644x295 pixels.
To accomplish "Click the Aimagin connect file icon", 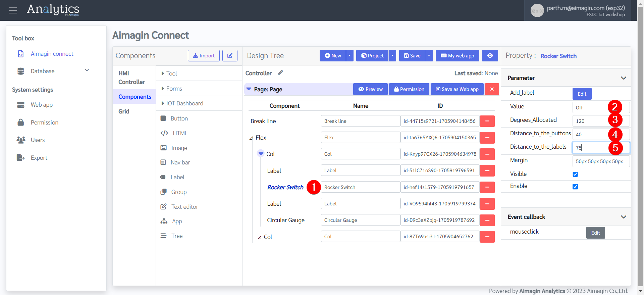I will coord(21,54).
